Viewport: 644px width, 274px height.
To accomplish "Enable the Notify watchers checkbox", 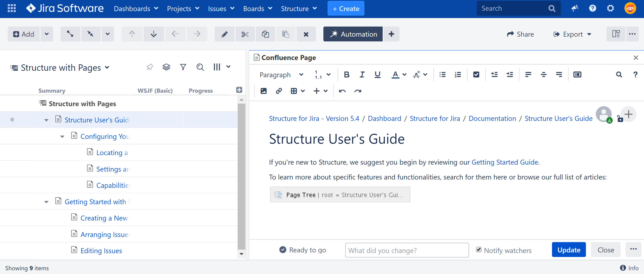I will (x=478, y=250).
